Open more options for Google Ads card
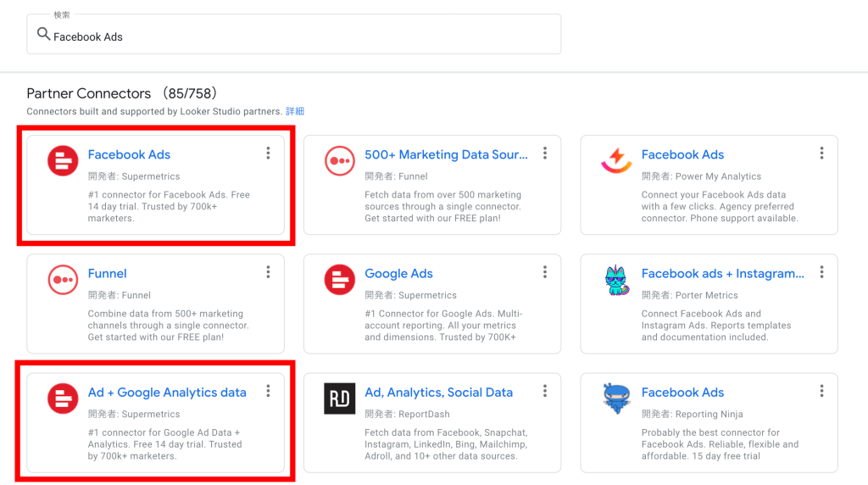Viewport: 868px width, 485px height. click(545, 272)
